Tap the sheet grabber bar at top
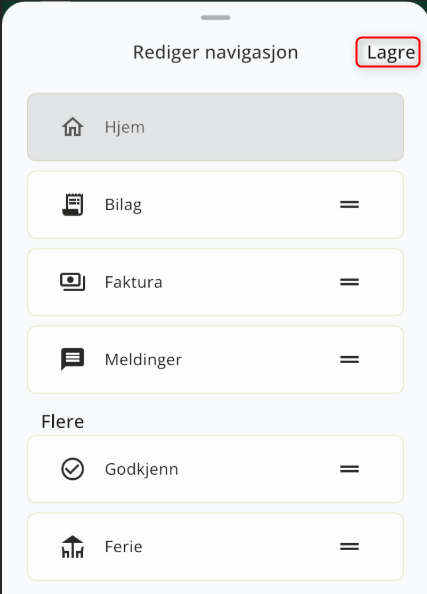The image size is (427, 594). click(216, 17)
